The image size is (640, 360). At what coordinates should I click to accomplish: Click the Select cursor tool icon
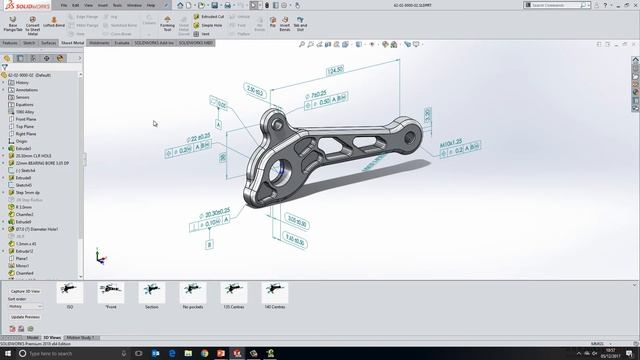[x=253, y=5]
